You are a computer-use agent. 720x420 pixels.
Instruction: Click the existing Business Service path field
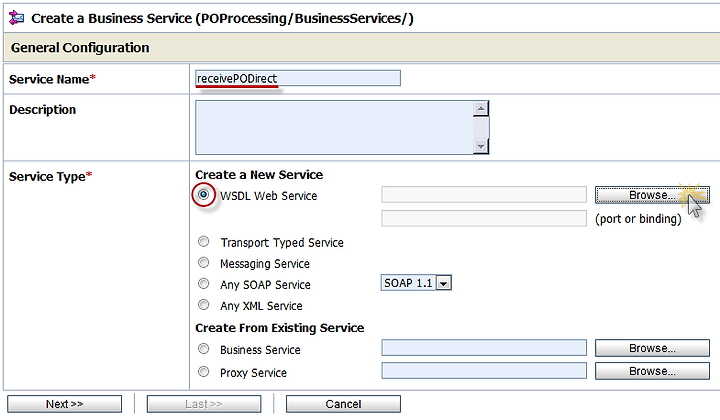(x=484, y=348)
